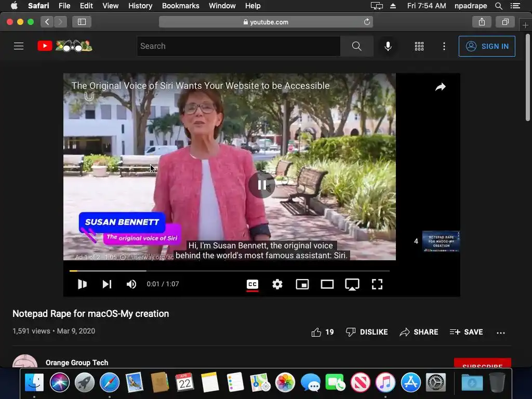Viewport: 532px width, 399px height.
Task: Skip to the next video
Action: [107, 284]
